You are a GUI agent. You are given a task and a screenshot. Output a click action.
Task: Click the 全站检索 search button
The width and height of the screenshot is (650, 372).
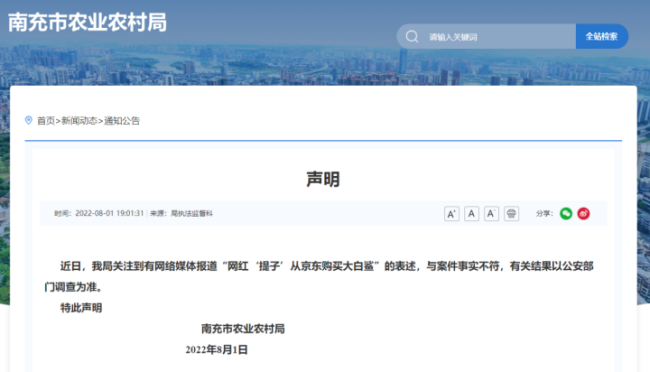601,36
